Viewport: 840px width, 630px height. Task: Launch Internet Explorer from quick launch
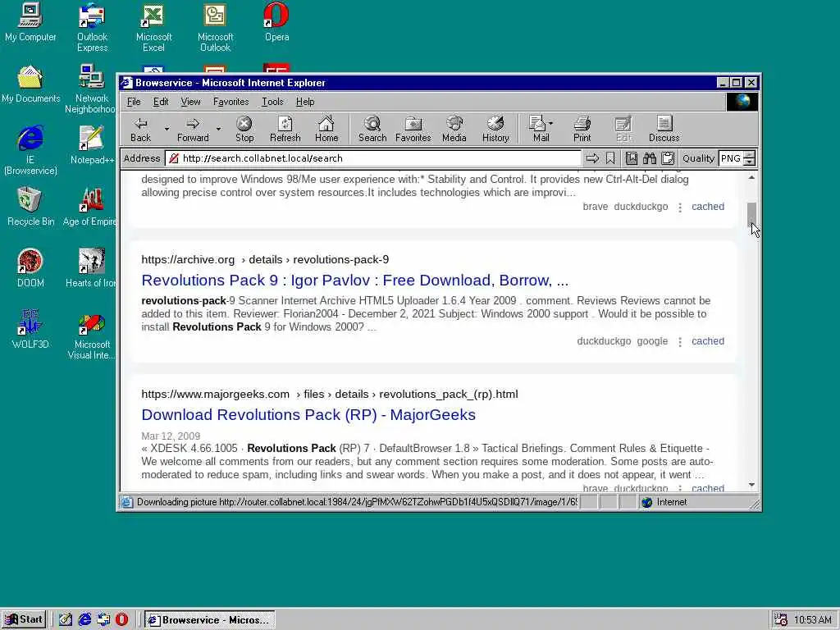point(84,619)
